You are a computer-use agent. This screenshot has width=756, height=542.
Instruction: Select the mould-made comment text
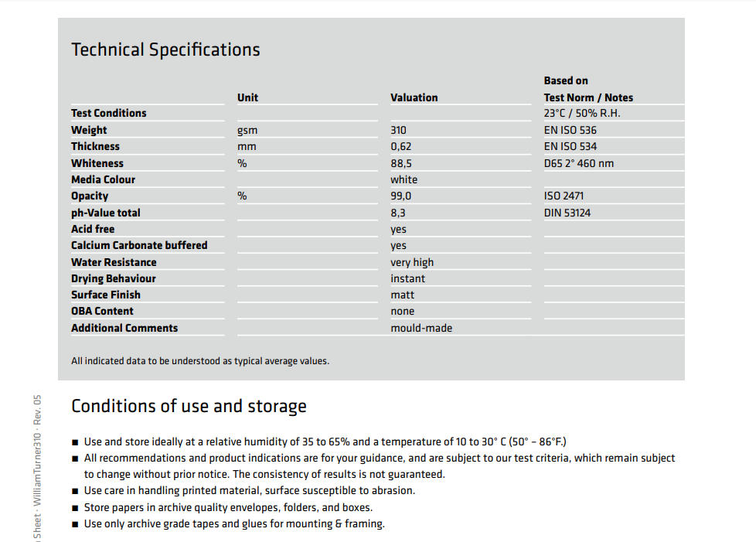[x=421, y=328]
